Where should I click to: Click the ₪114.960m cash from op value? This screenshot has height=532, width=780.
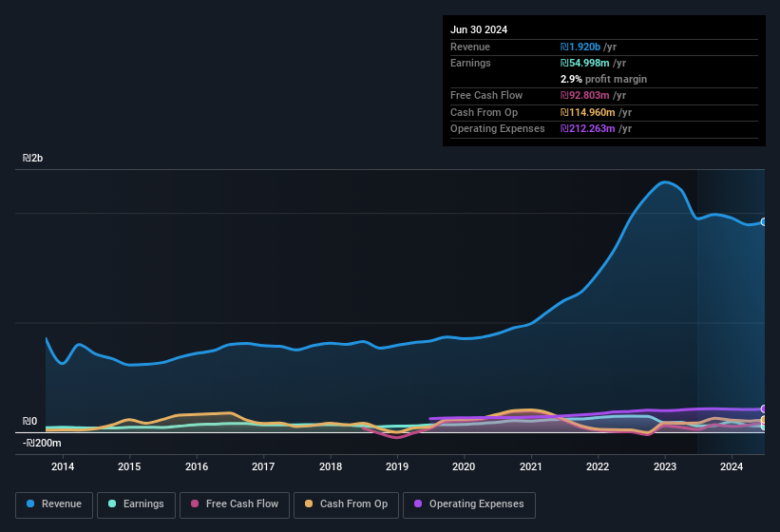pyautogui.click(x=587, y=112)
